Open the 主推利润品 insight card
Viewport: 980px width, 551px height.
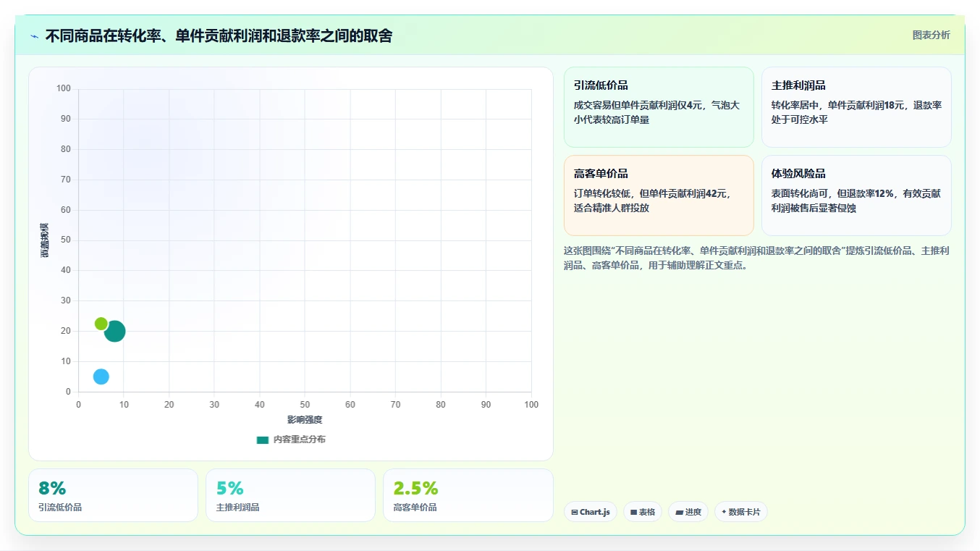(x=856, y=107)
